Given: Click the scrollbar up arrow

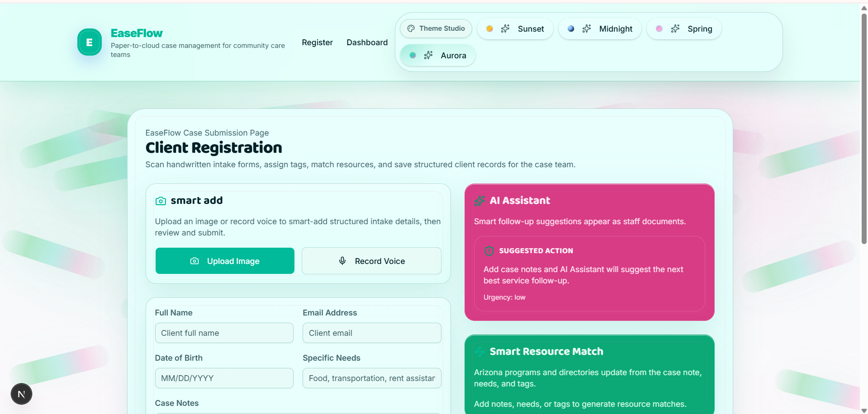Looking at the screenshot, I should [864, 8].
